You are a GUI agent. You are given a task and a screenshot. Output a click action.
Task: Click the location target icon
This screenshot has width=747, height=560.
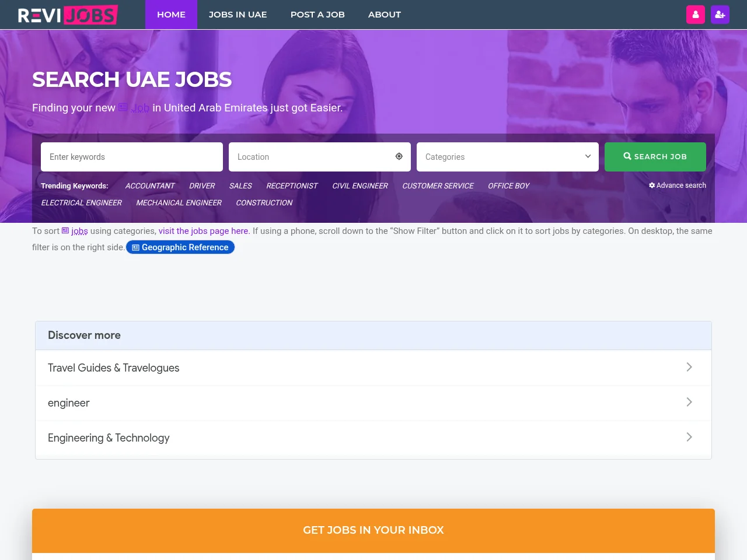tap(399, 156)
